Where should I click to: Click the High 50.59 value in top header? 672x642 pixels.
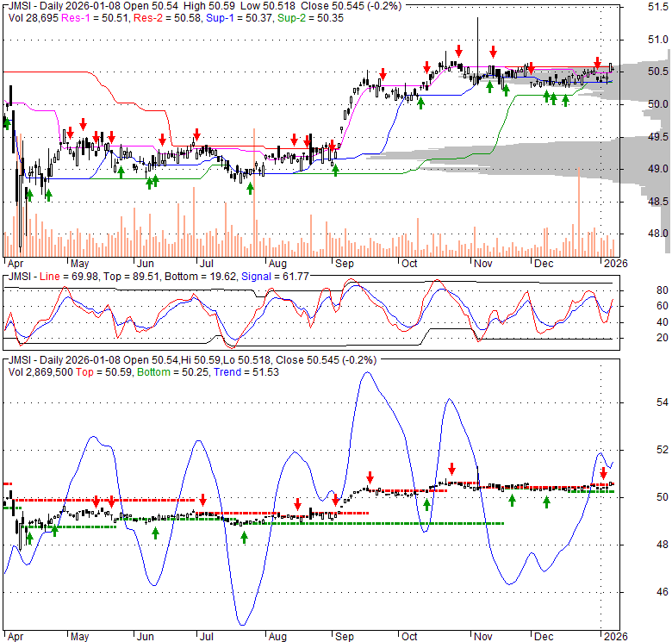click(x=209, y=6)
